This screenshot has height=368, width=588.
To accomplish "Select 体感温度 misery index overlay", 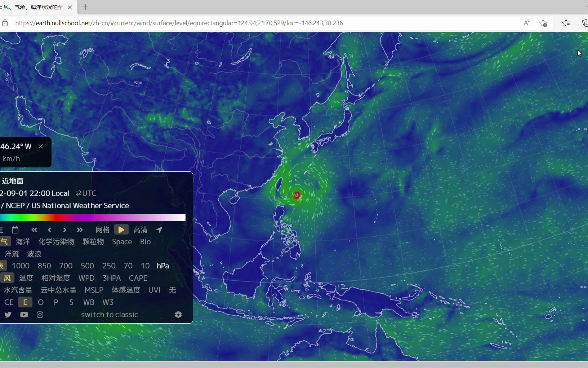I will (126, 290).
